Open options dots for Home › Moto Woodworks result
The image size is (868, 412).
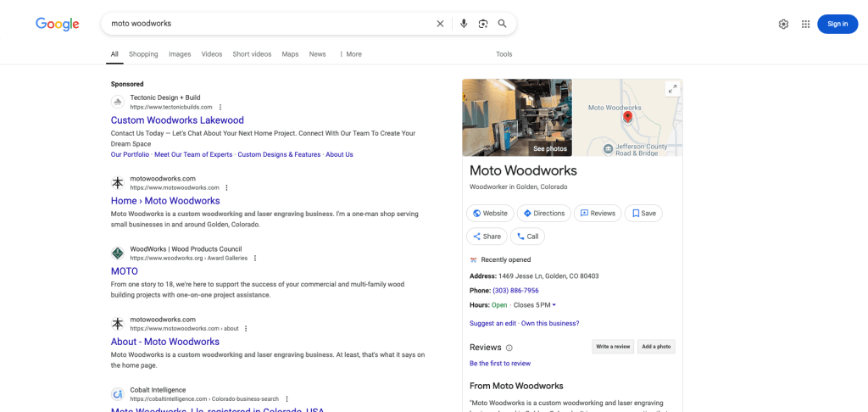point(226,187)
